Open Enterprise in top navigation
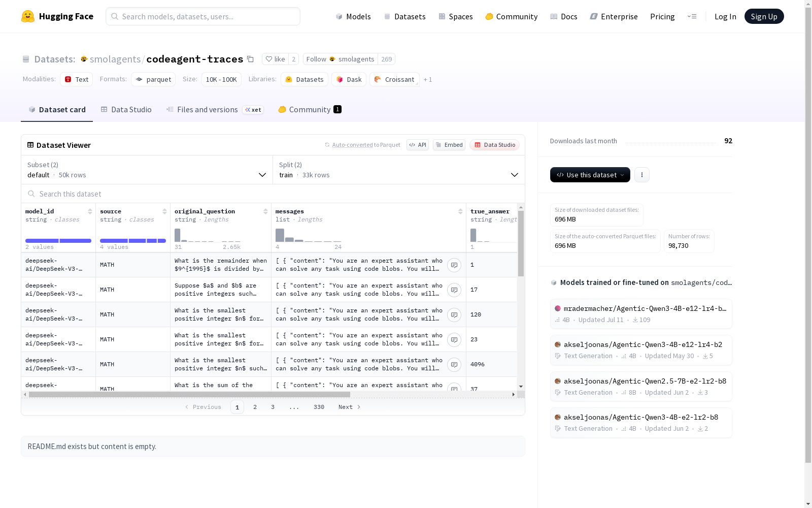The width and height of the screenshot is (812, 508). click(x=614, y=16)
